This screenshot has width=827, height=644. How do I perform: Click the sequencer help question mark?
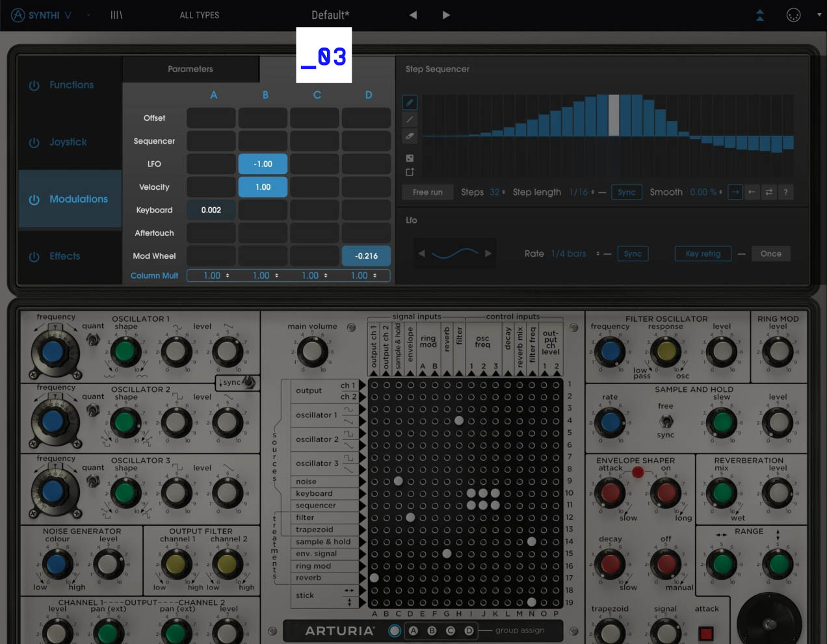[x=785, y=192]
